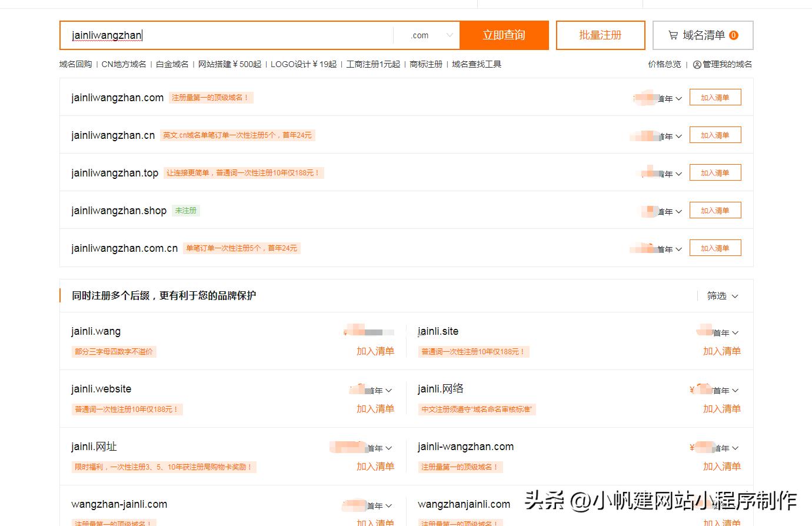Click the 批量注册 button
Image resolution: width=812 pixels, height=526 pixels.
click(x=600, y=35)
